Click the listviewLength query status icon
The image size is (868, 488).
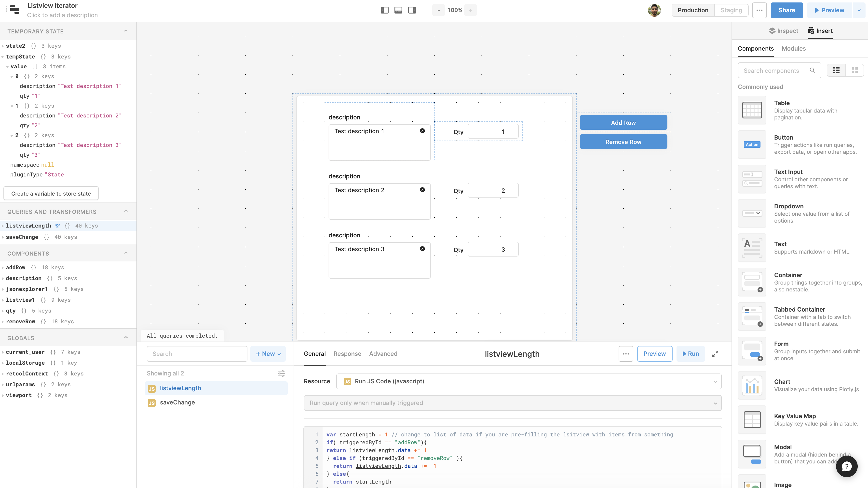pos(57,226)
